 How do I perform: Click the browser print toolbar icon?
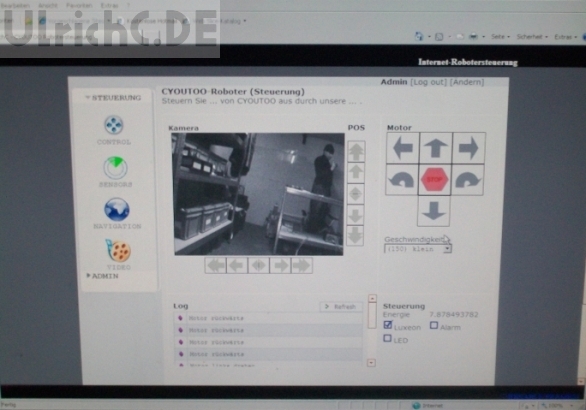coord(473,37)
